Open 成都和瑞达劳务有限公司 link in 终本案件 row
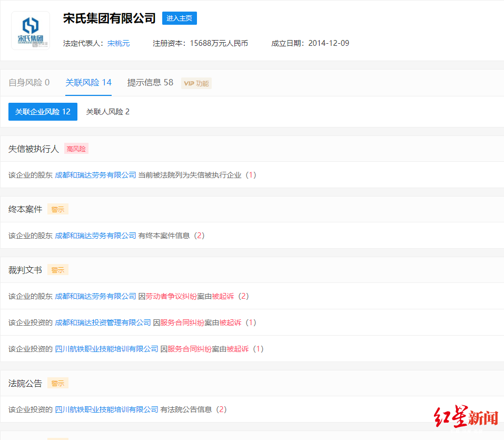504x440 pixels. pos(95,236)
